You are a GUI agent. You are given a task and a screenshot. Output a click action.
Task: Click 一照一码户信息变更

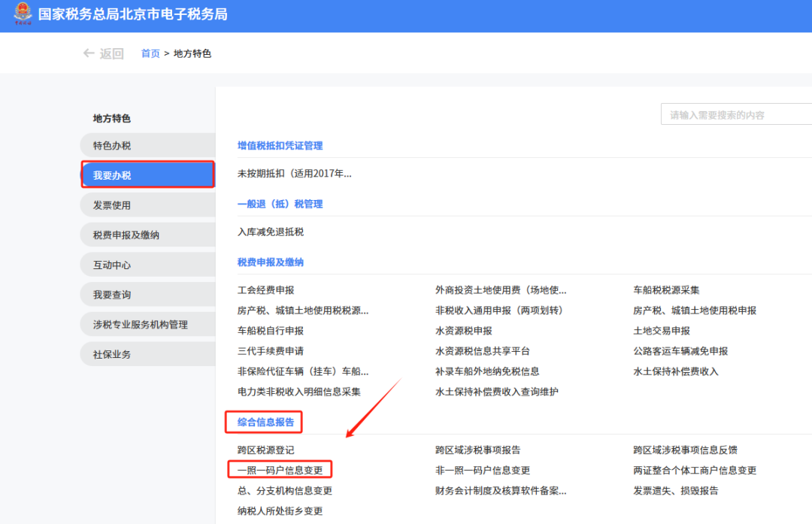point(282,469)
